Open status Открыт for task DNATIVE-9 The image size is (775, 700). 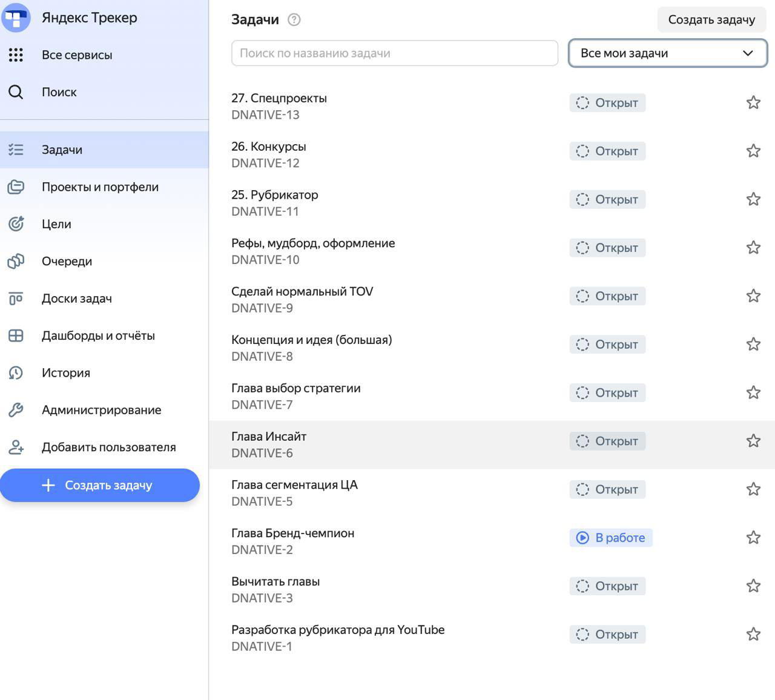(x=607, y=296)
